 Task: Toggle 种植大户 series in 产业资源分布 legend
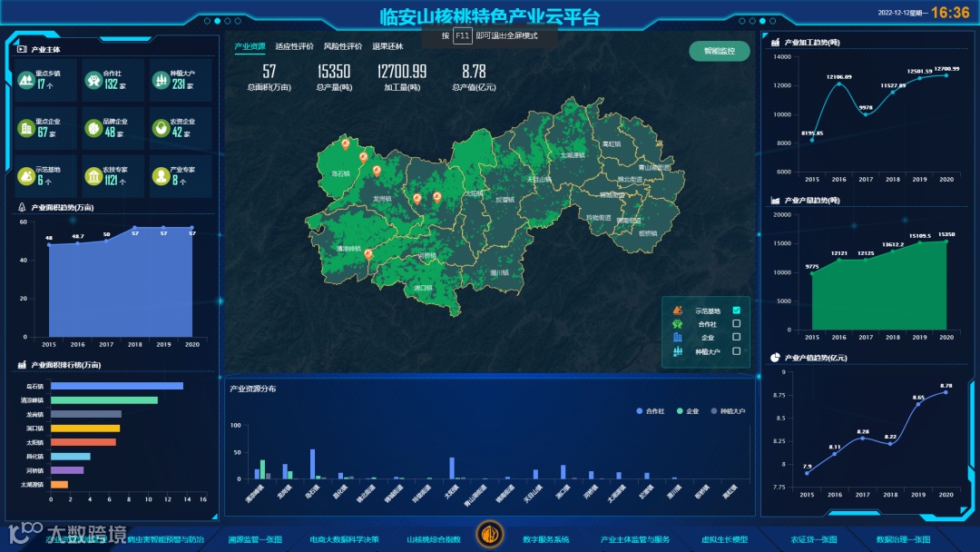(x=728, y=410)
